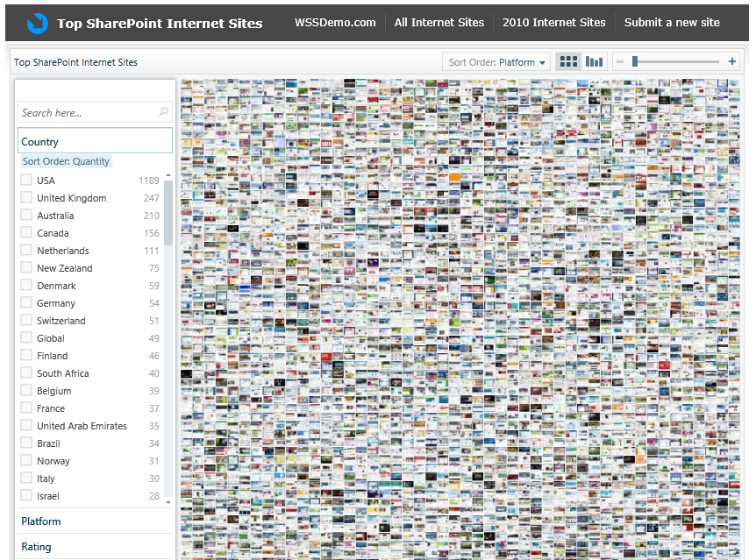Switch to grid view layout
Viewport: 756px width, 560px height.
coord(568,61)
